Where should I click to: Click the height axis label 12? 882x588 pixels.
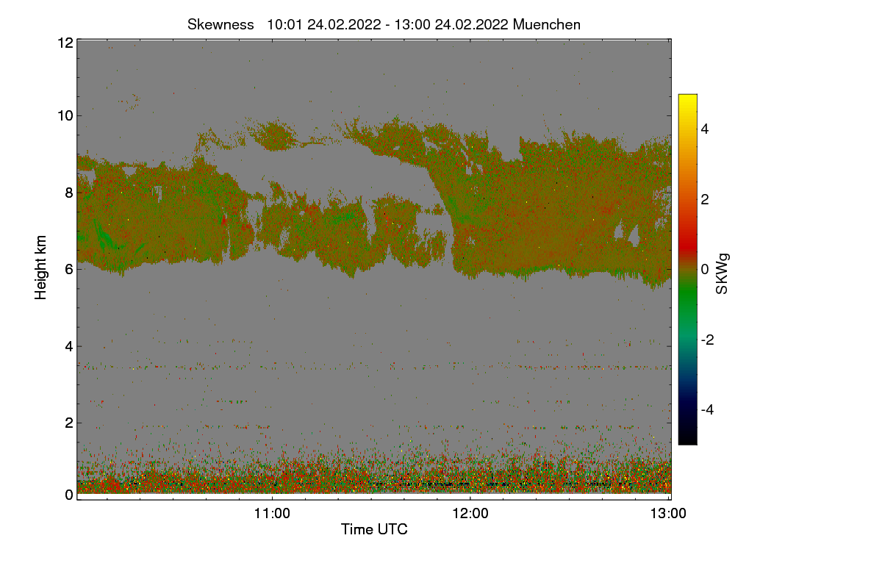(x=65, y=43)
